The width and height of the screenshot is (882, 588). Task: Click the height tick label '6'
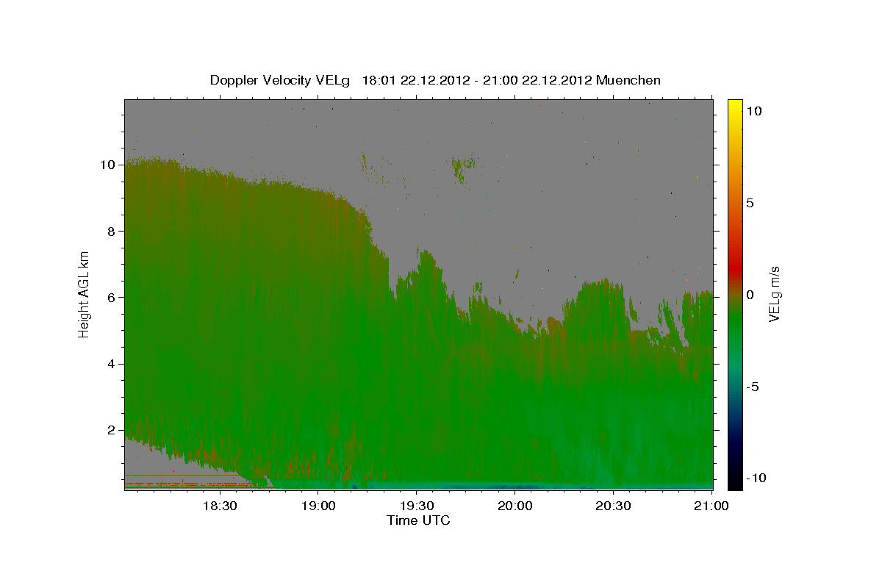pos(111,297)
